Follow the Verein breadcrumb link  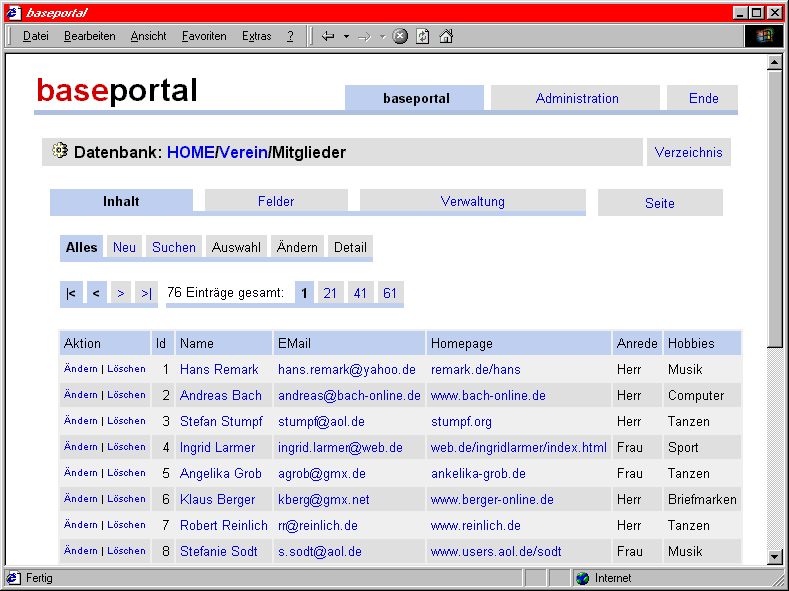[244, 152]
